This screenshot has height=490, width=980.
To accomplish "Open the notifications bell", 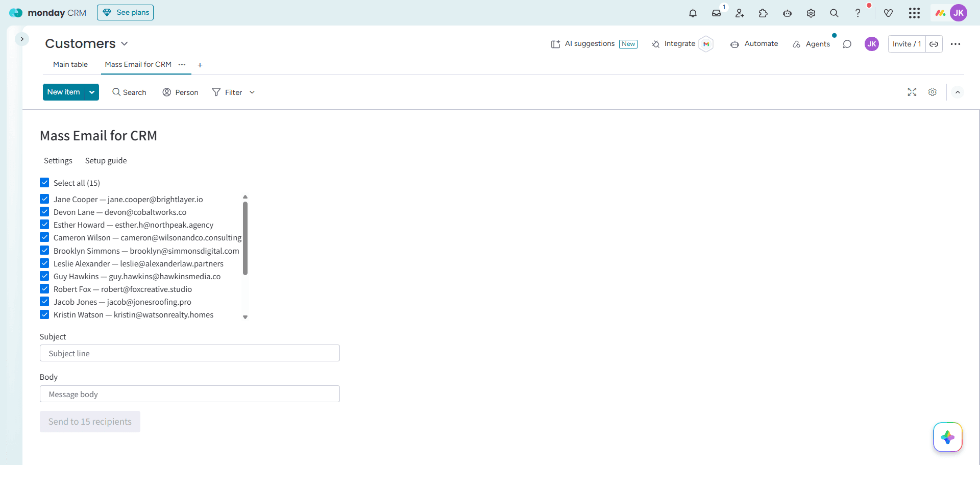I will [x=693, y=13].
